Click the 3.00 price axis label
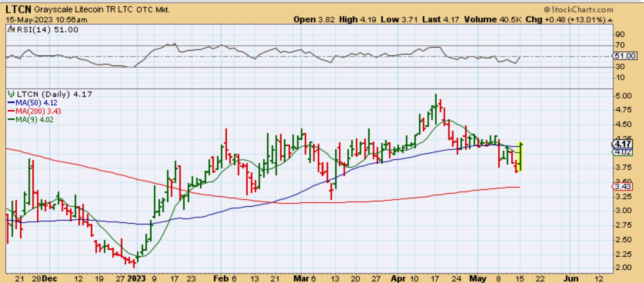Image resolution: width=644 pixels, height=283 pixels. tap(623, 210)
